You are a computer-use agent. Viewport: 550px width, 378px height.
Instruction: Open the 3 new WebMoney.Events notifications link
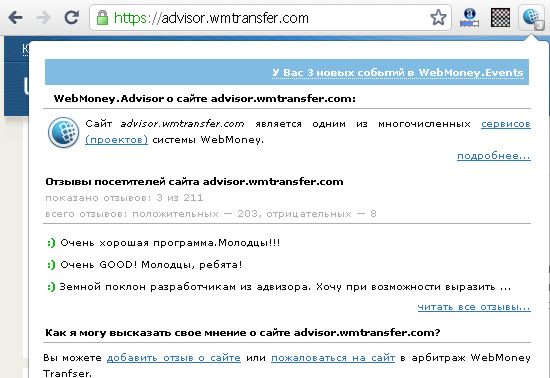tap(398, 73)
